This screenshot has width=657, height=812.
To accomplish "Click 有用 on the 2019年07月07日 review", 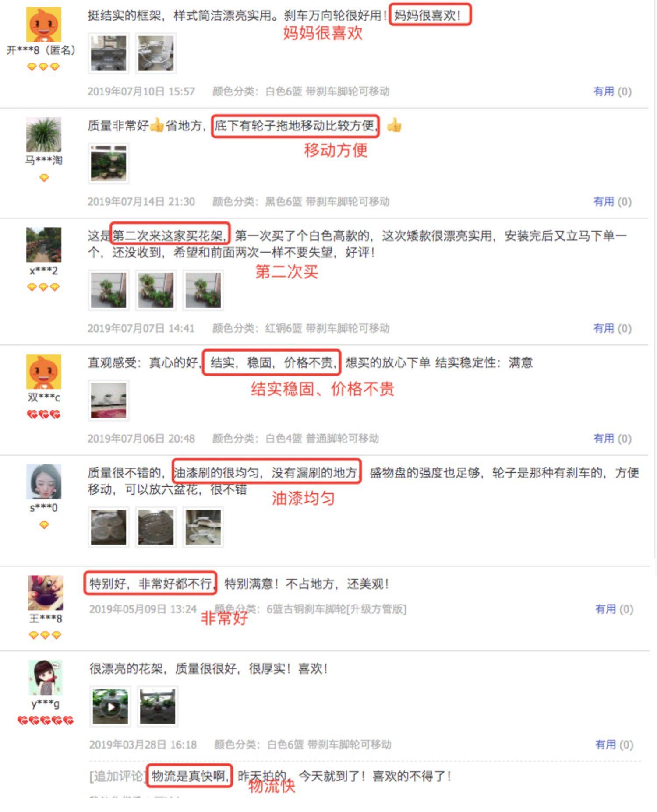I will click(612, 328).
